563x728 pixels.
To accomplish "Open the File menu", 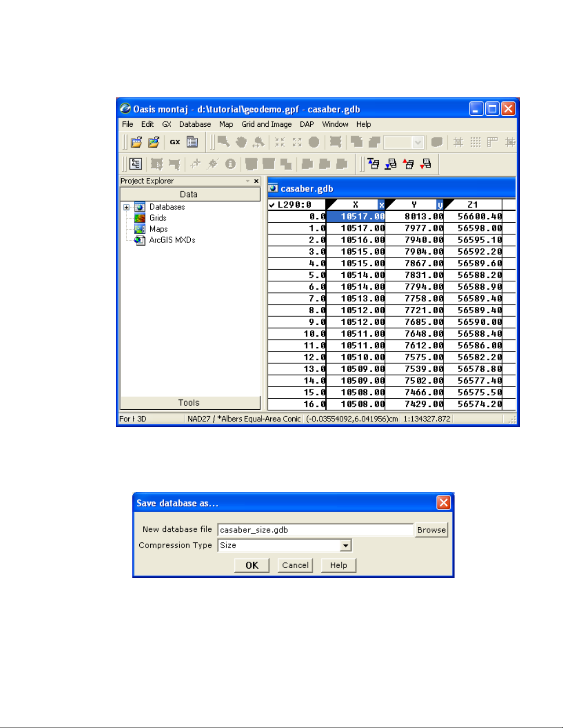I will [127, 124].
